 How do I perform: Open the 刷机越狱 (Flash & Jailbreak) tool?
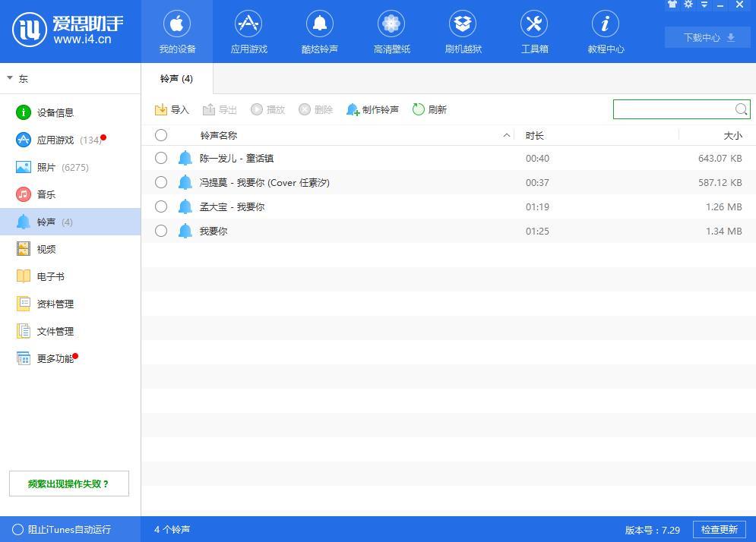click(462, 30)
